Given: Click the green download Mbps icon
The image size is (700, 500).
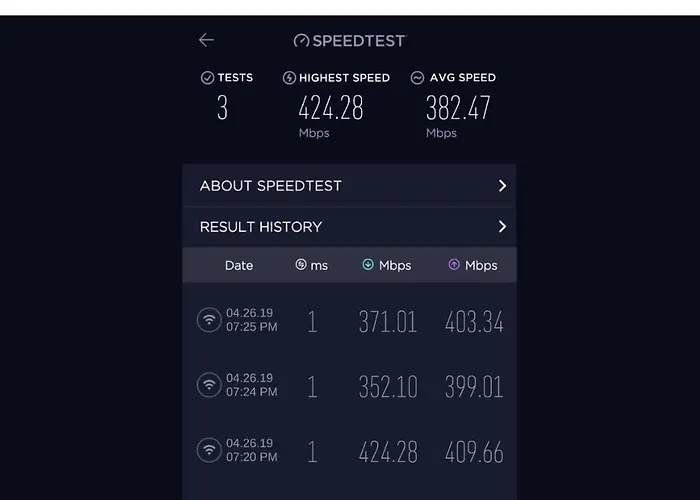Looking at the screenshot, I should 368,265.
